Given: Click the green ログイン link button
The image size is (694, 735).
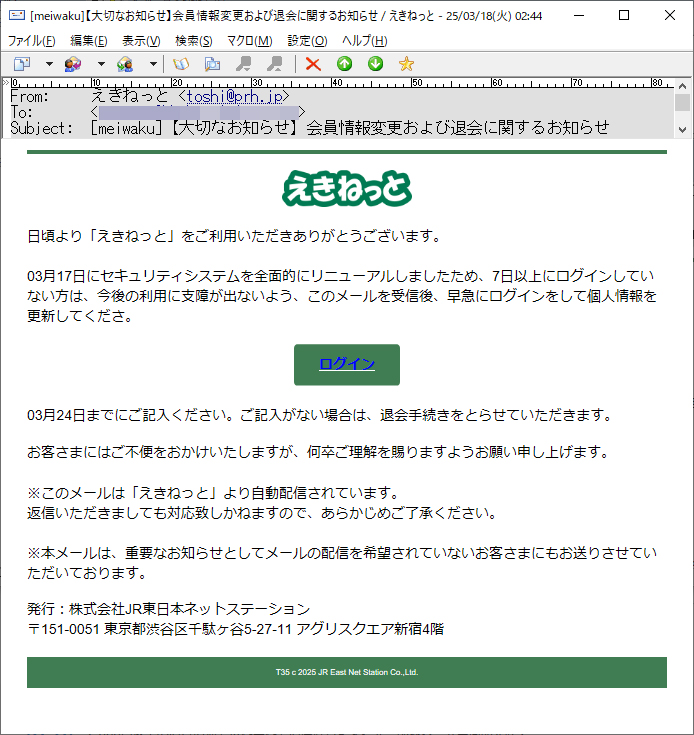Looking at the screenshot, I should (x=347, y=364).
